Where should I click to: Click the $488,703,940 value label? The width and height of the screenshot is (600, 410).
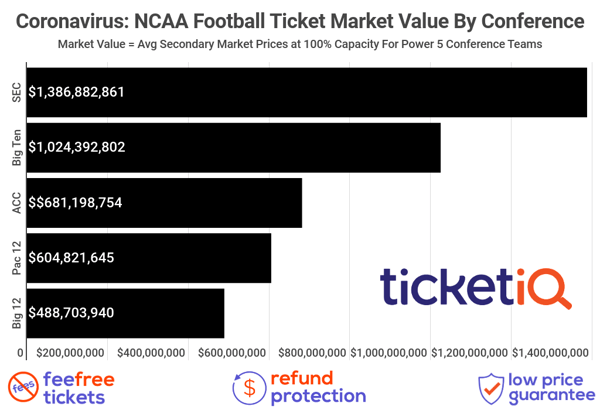[71, 313]
